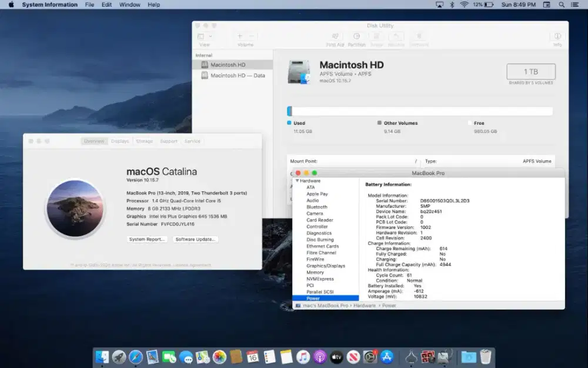
Task: Click the storage usage bar for Macintosh HD
Action: point(419,111)
